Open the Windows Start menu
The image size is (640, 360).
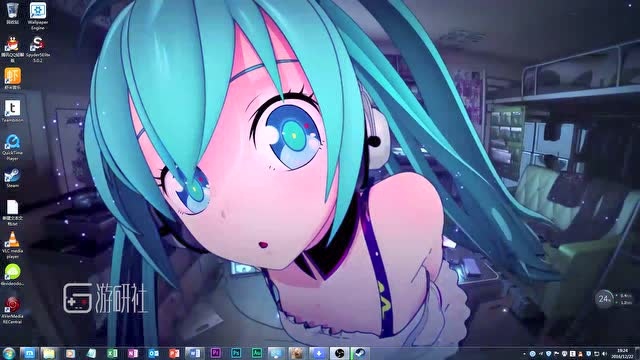pos(9,353)
